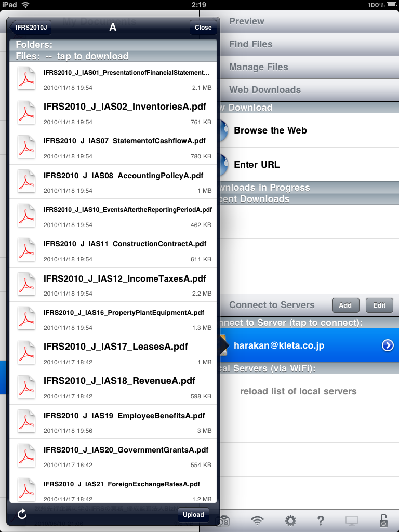Image resolution: width=399 pixels, height=532 pixels.
Task: Tap PDF icon of IAS20 GovernmentGrantsA file
Action: [x=26, y=455]
